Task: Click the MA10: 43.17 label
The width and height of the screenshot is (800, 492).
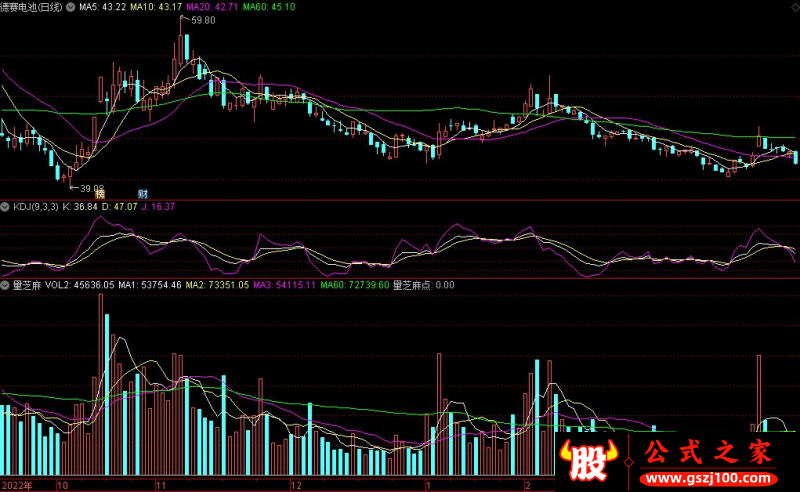Action: click(156, 7)
